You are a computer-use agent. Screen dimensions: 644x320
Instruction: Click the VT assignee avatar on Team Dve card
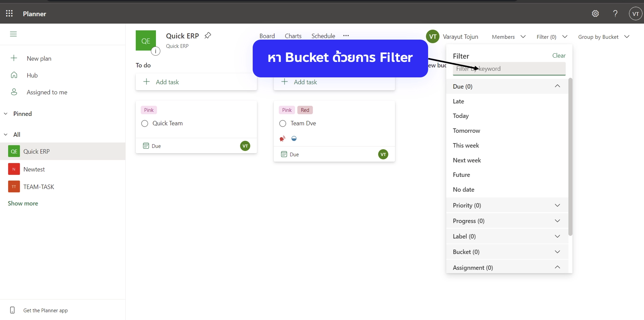coord(383,154)
